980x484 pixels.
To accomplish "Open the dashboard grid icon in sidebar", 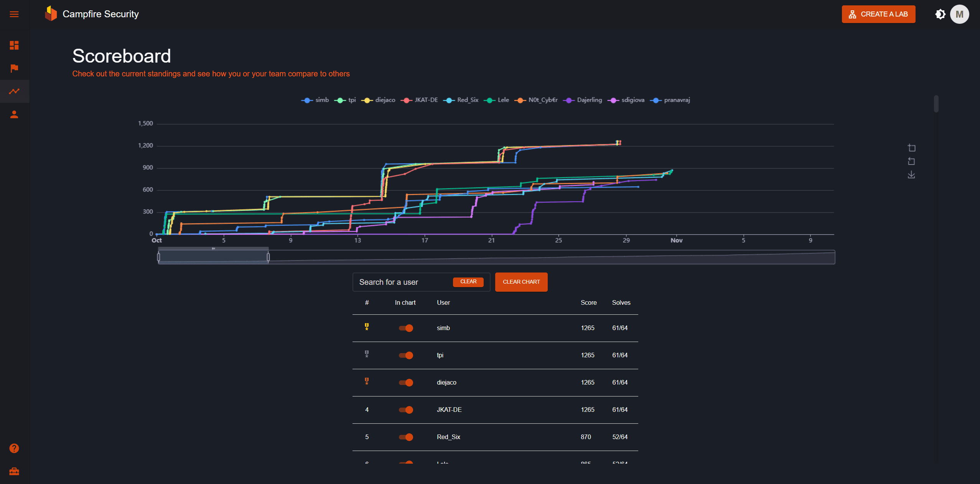I will [14, 45].
